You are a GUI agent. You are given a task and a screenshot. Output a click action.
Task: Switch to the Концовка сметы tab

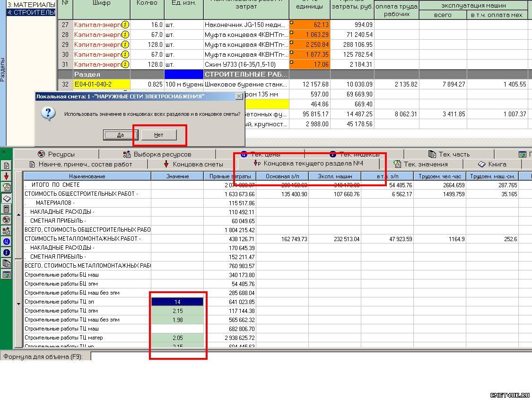coord(193,164)
